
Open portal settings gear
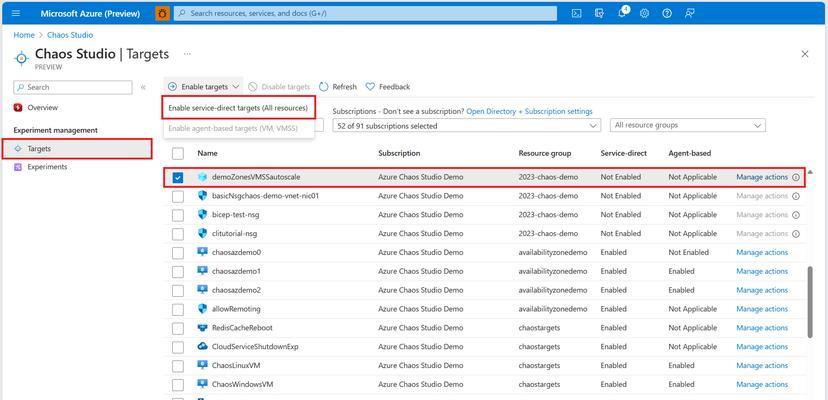pos(644,14)
